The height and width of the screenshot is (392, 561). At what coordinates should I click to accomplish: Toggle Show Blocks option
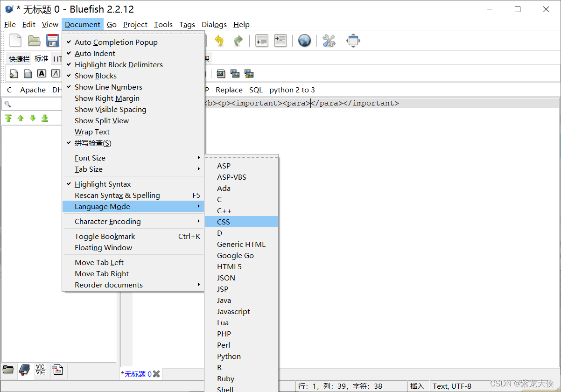click(133, 76)
